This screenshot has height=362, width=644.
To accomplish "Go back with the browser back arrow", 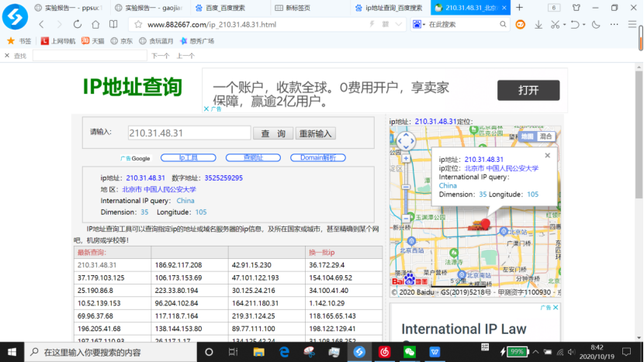I will [x=41, y=25].
